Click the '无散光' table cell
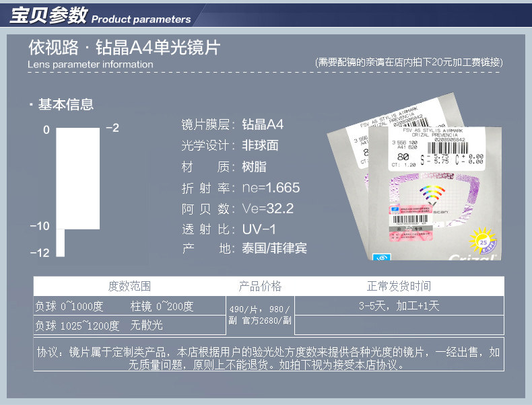This screenshot has width=532, height=405. [x=147, y=326]
